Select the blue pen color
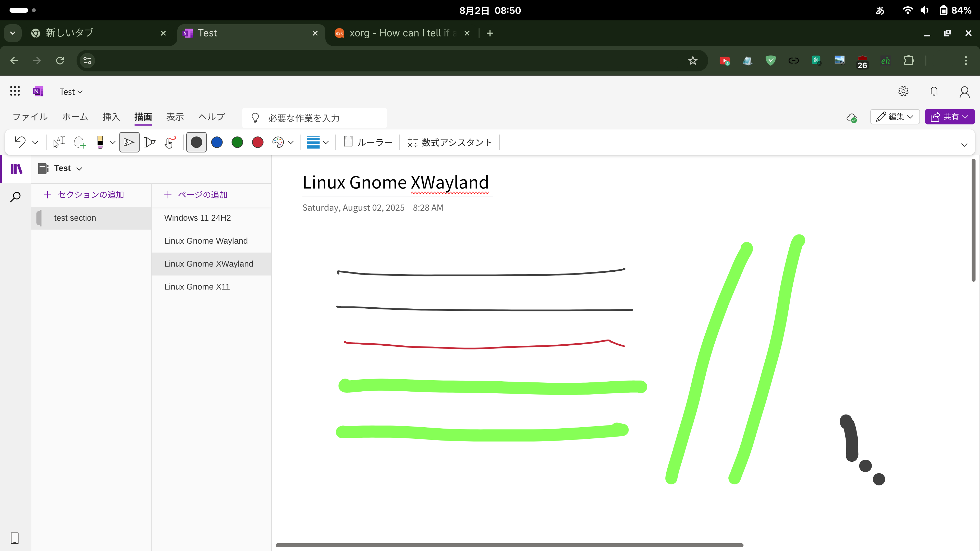980x551 pixels. [217, 142]
